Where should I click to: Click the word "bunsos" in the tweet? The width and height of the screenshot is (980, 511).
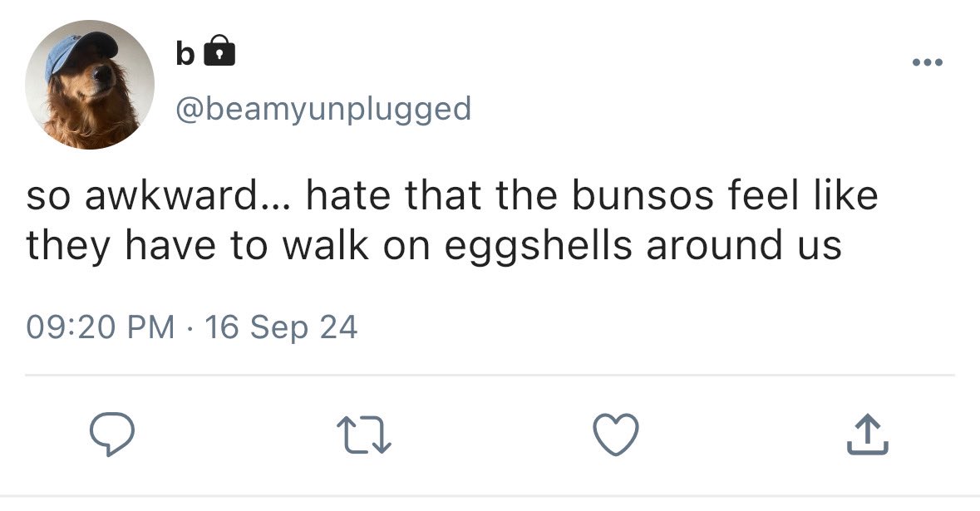coord(643,195)
